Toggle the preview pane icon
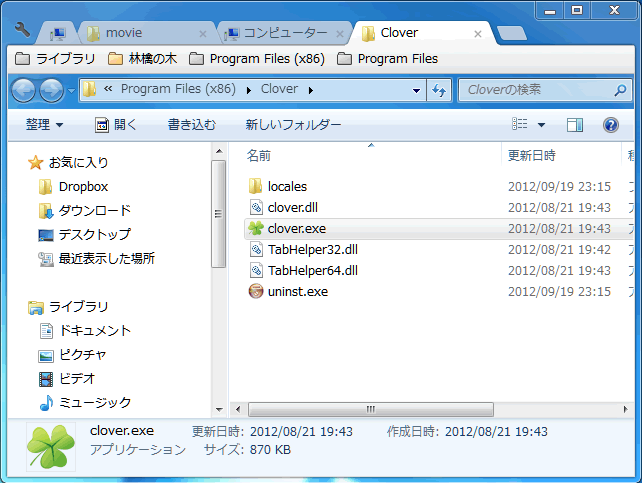This screenshot has height=483, width=642. pos(575,125)
